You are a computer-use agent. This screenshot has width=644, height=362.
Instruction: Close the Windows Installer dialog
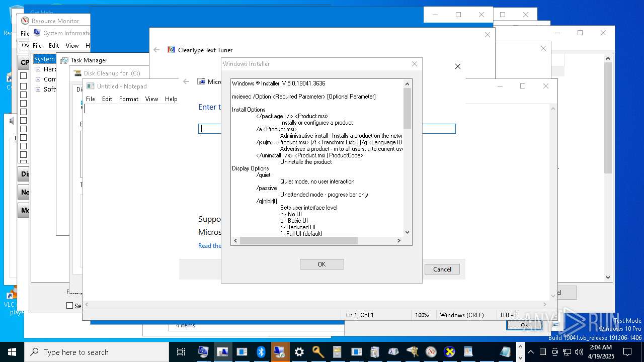415,64
